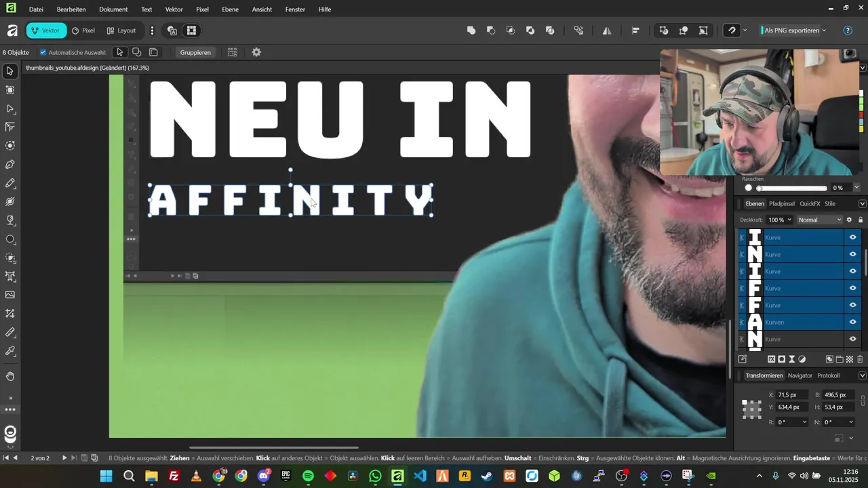Image resolution: width=868 pixels, height=488 pixels.
Task: Open the fill/stroke color circle at toolbar bottom
Action: pos(10,432)
